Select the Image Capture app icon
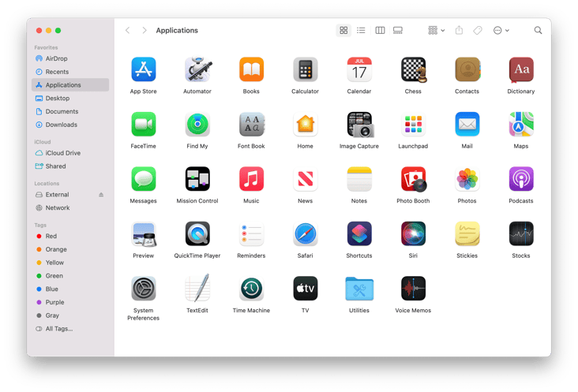 click(x=360, y=125)
